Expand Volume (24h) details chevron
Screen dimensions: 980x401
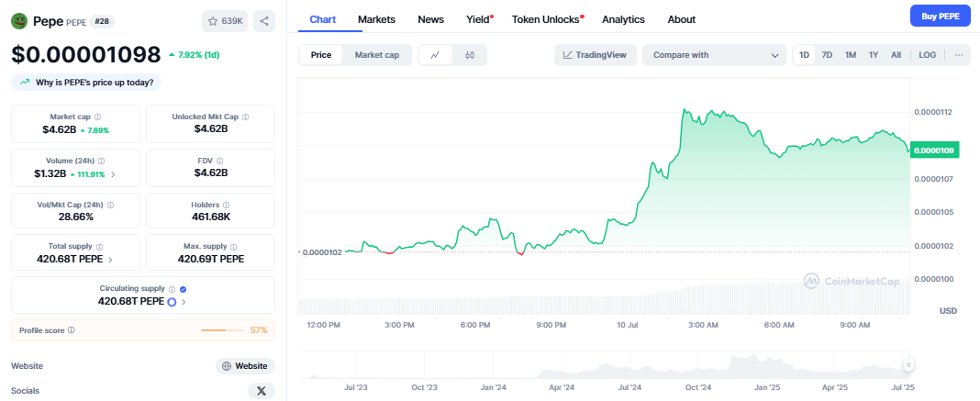tap(113, 174)
